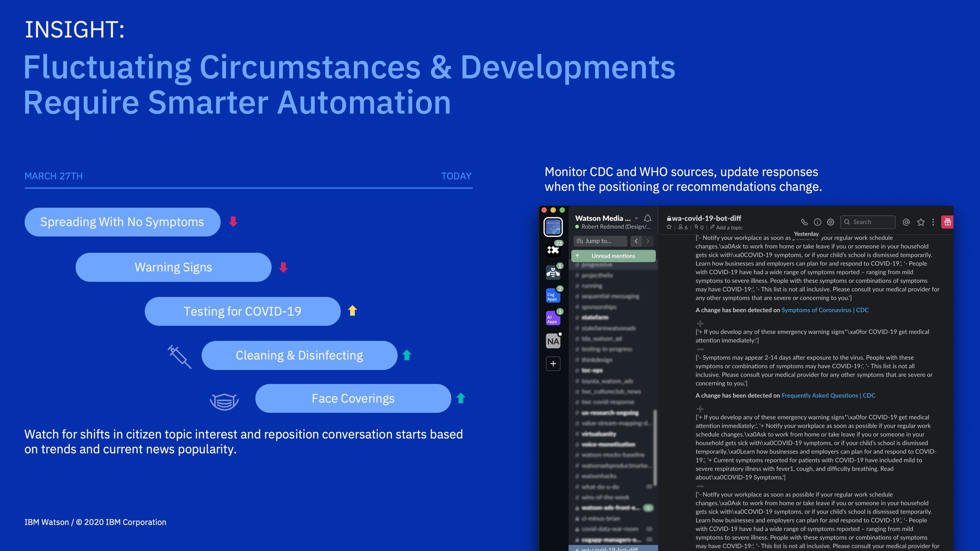
Task: View pinned items count
Action: (x=699, y=227)
